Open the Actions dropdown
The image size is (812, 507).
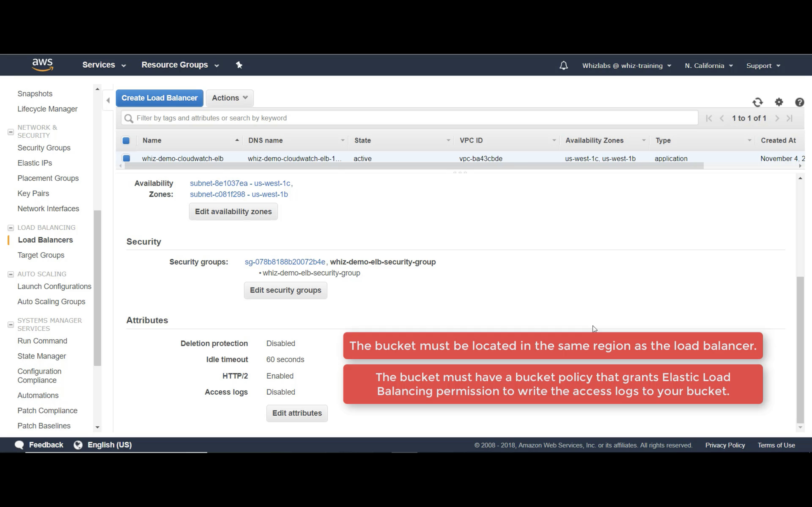[x=230, y=98]
